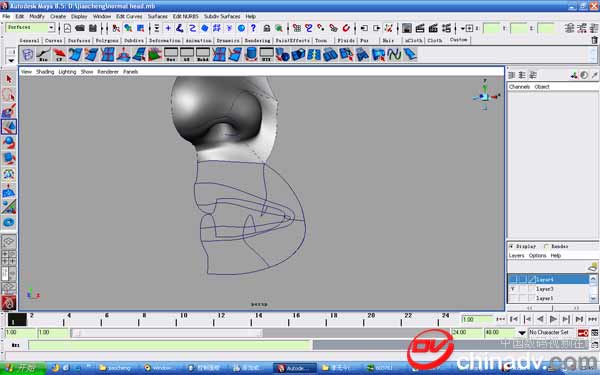The height and width of the screenshot is (375, 600).
Task: Click the Universal Manipulator tool
Action: [9, 174]
